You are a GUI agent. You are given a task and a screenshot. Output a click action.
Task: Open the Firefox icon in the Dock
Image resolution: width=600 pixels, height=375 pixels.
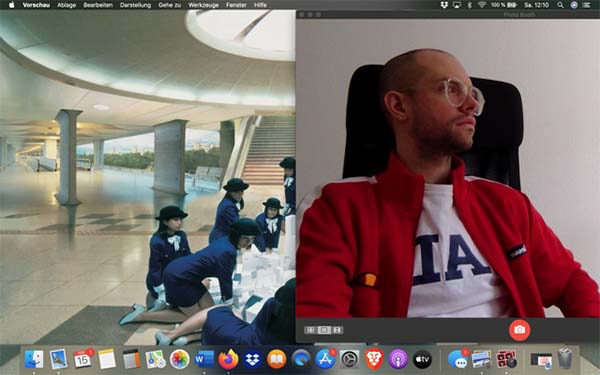coord(228,359)
